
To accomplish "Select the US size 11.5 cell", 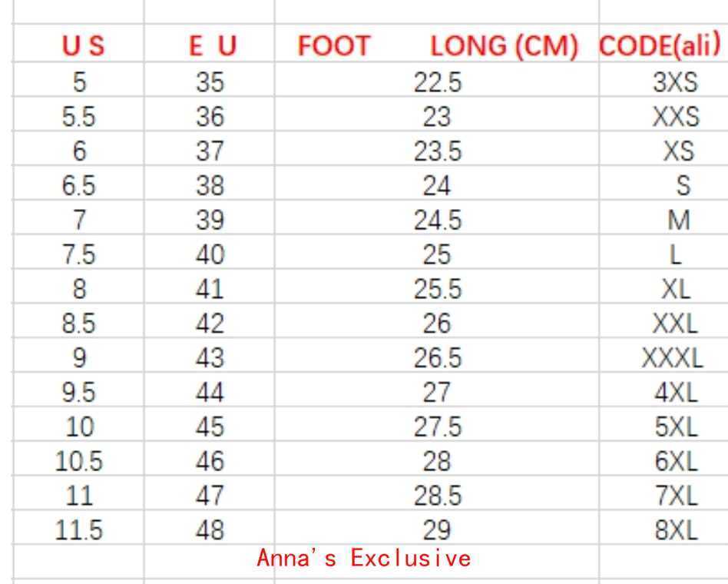I will 79,530.
